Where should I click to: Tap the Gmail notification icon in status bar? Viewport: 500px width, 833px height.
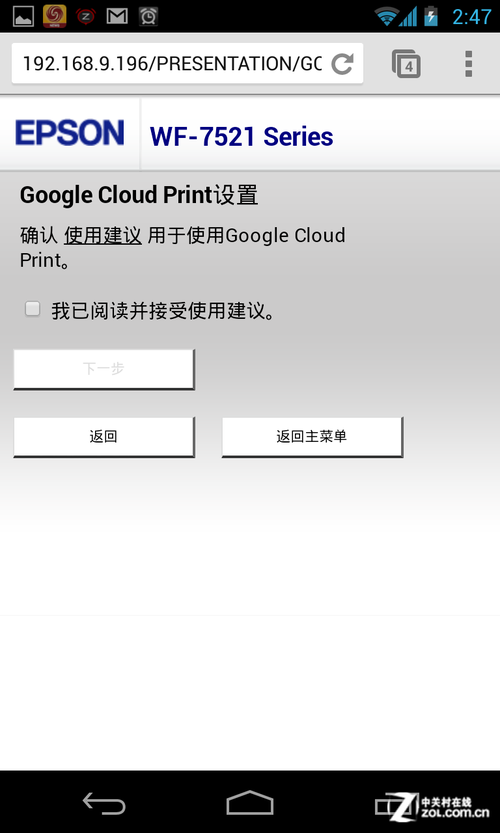[117, 16]
